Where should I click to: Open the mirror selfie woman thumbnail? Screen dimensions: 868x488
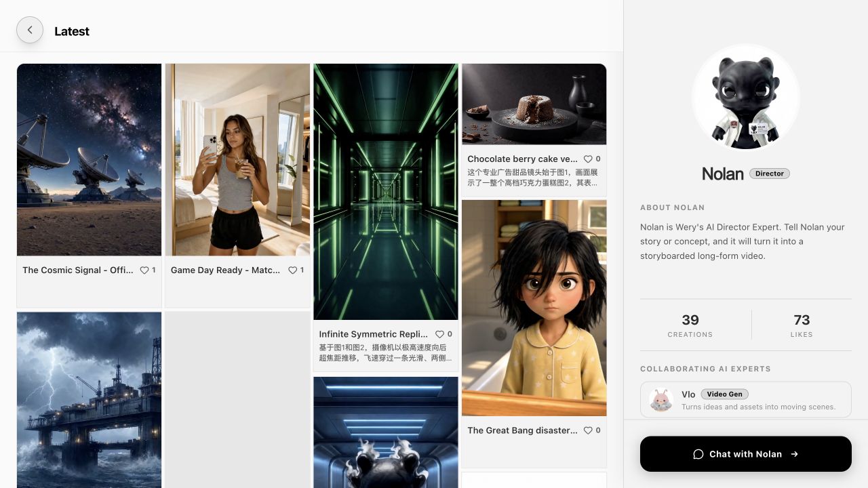click(x=237, y=160)
